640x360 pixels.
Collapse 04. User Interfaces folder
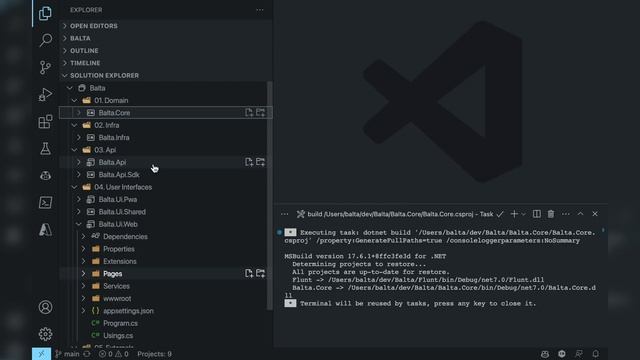[x=74, y=187]
